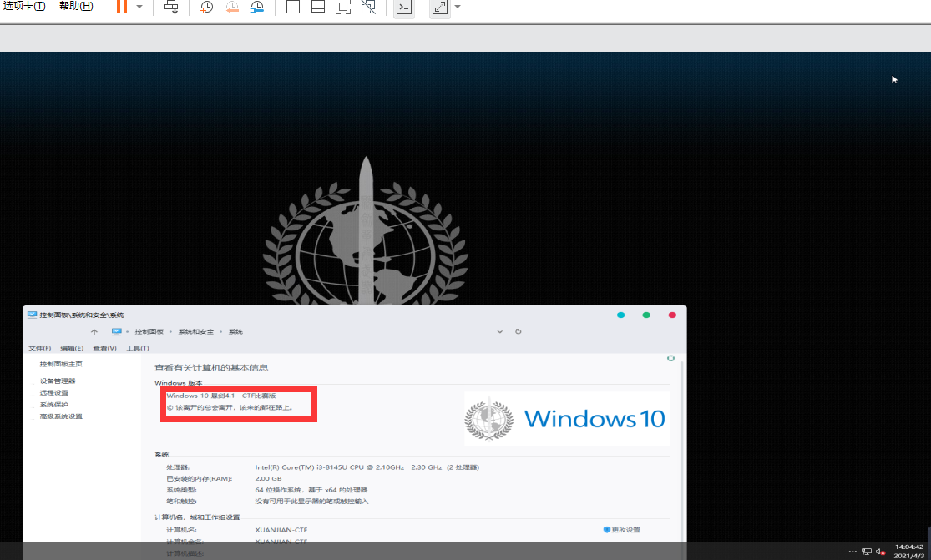Open 编辑(E) menu in the System window
Image resolution: width=931 pixels, height=560 pixels.
tap(72, 348)
